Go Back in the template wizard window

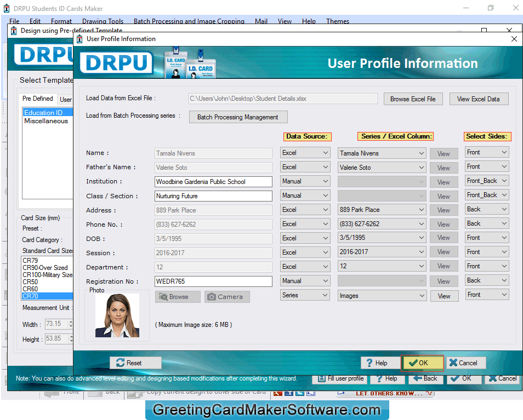425,378
